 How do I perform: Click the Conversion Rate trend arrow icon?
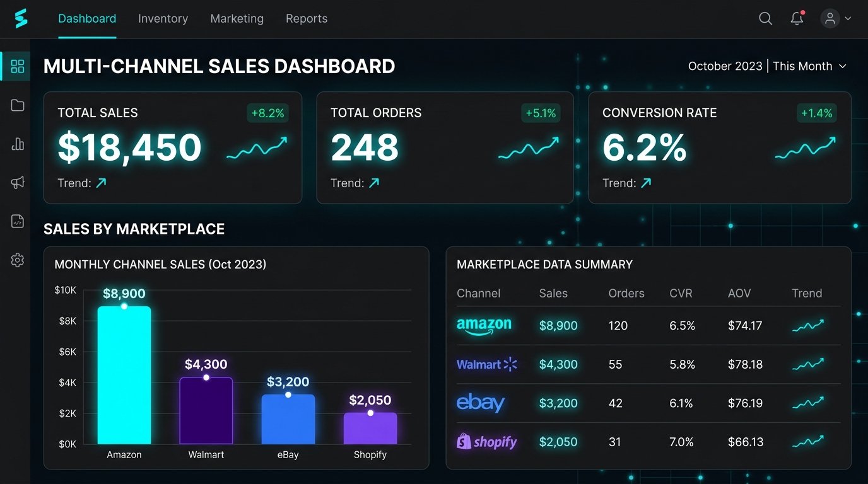point(646,183)
